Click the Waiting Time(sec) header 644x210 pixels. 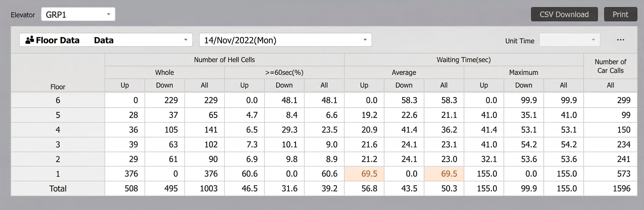[463, 60]
